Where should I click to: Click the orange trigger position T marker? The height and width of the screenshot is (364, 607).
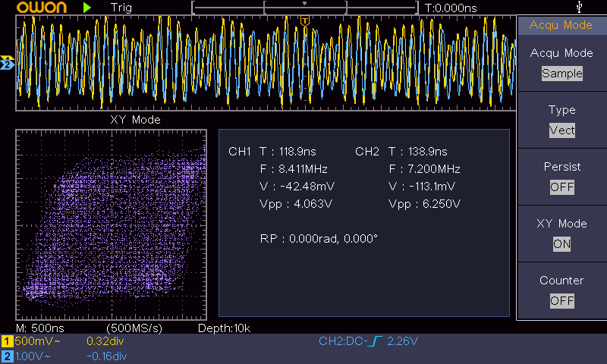tap(304, 20)
